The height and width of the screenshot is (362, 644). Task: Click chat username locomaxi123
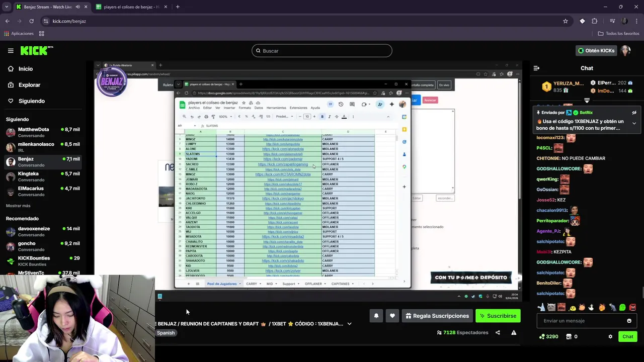551,138
